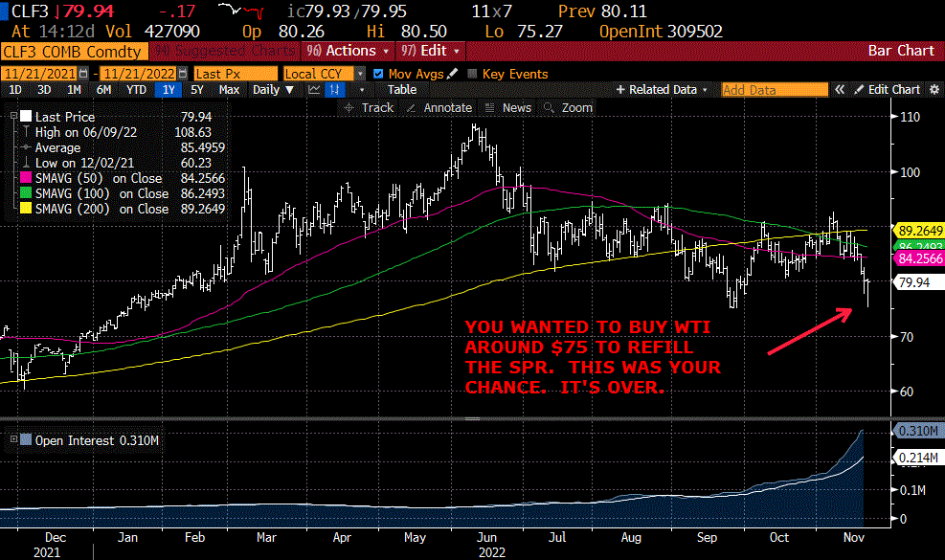Click the Edit Chart pencil button
This screenshot has height=560, width=945.
(888, 90)
